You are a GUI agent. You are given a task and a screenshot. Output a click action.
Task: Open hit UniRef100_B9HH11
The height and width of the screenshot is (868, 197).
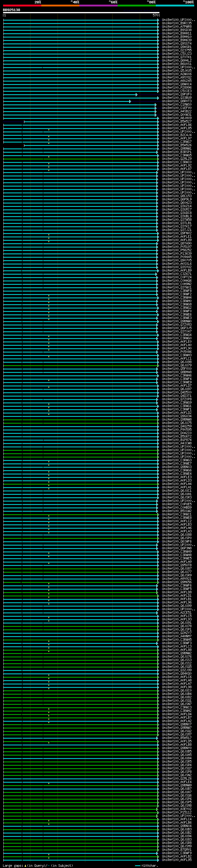pos(177,33)
